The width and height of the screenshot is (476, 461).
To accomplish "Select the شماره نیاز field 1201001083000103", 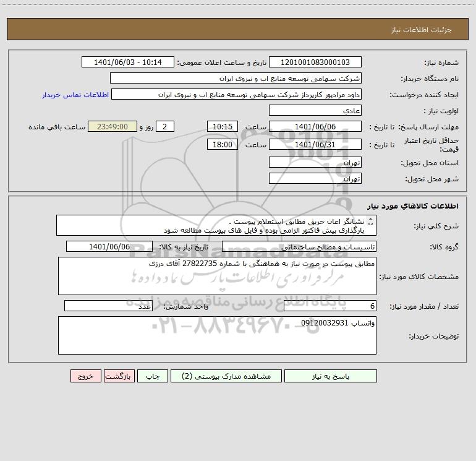I will click(x=315, y=62).
